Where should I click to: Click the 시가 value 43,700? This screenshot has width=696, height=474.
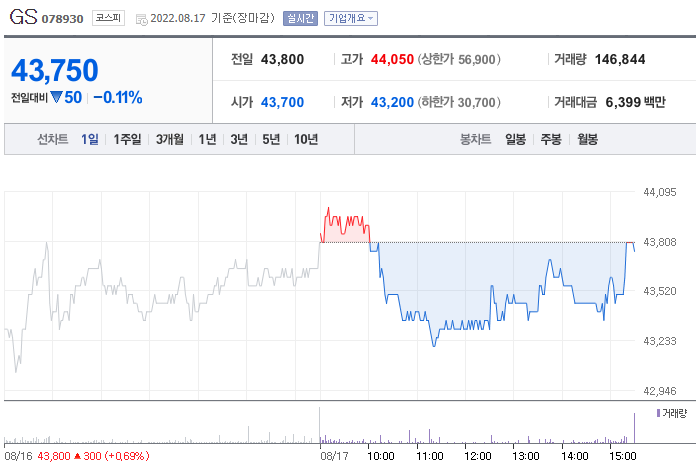tap(282, 103)
